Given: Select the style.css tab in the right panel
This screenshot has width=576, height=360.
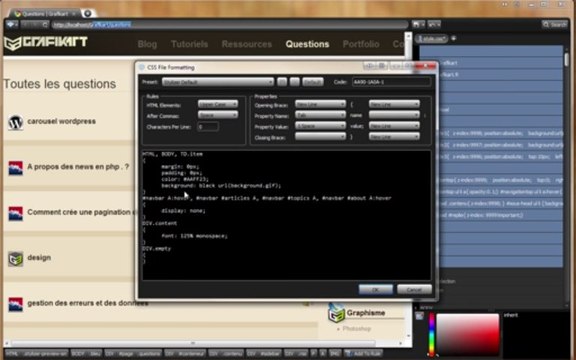Looking at the screenshot, I should click(432, 39).
